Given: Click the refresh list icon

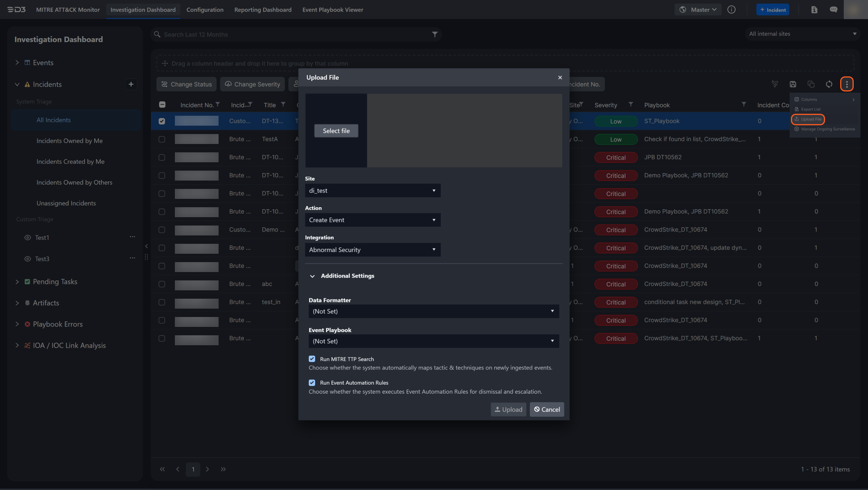Looking at the screenshot, I should [829, 84].
